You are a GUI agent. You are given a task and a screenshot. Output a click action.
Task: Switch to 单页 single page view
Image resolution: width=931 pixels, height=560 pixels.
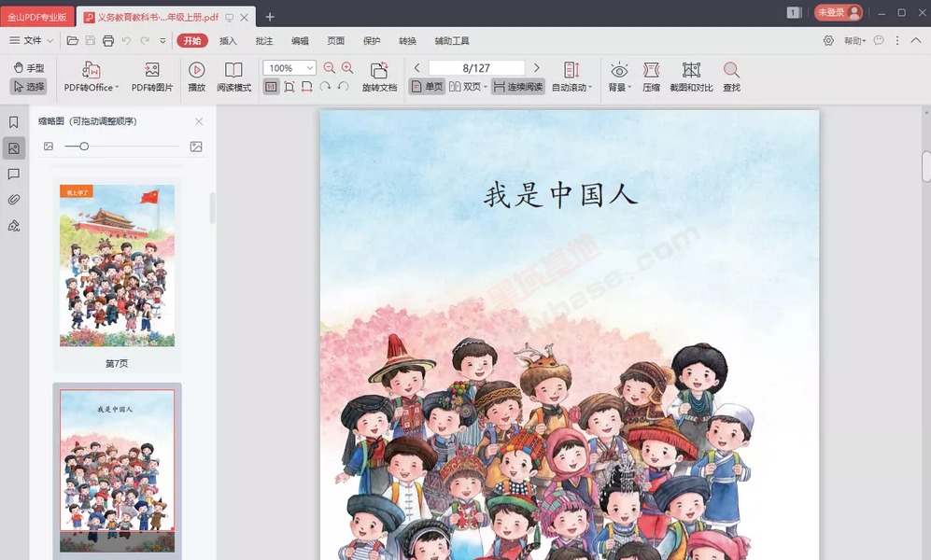point(427,87)
